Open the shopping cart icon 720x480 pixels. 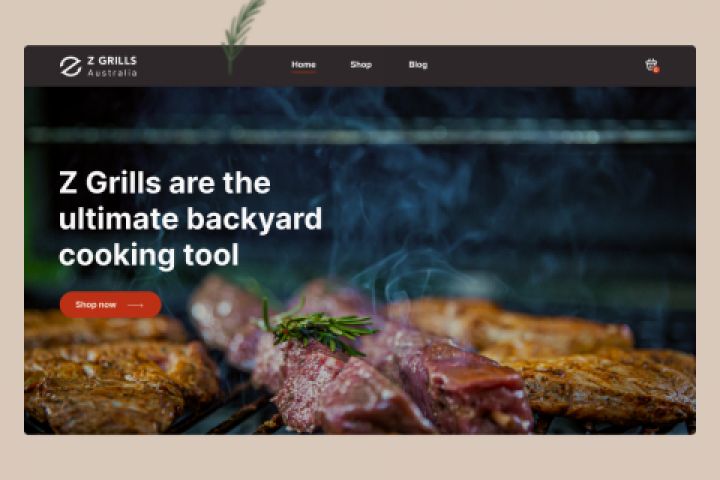pyautogui.click(x=652, y=65)
